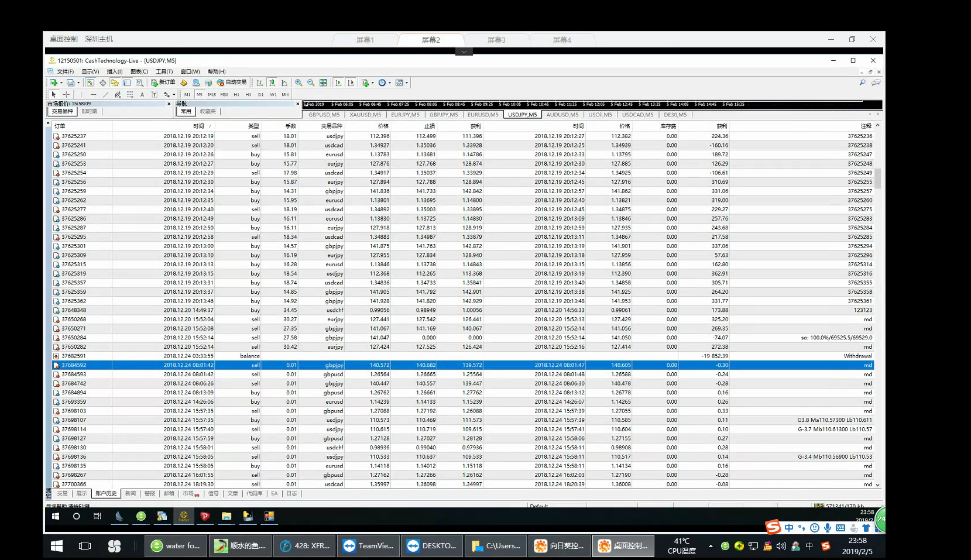Zoom out the chart with magnifier minus
Screen dimensions: 971x560
311,83
